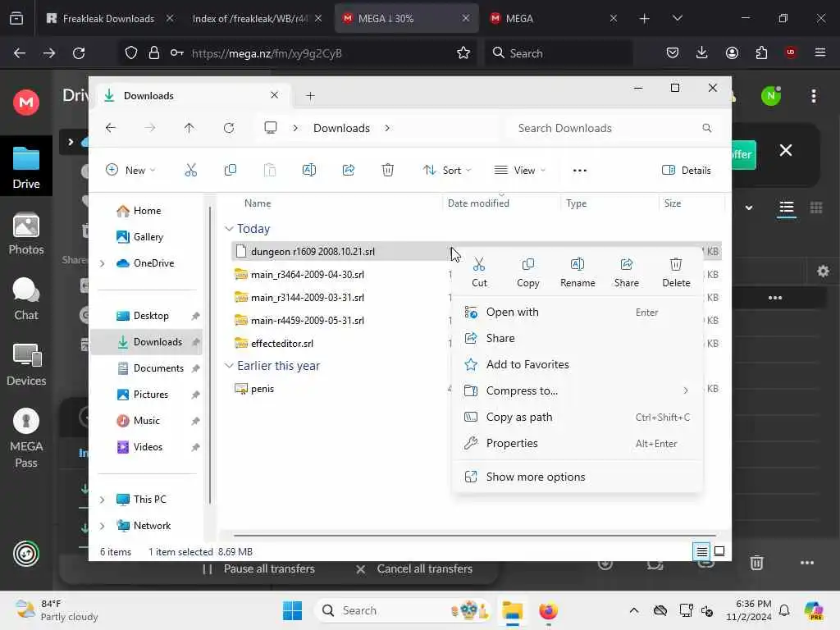Viewport: 840px width, 630px height.
Task: Click Cancel all transfers
Action: pos(414,569)
